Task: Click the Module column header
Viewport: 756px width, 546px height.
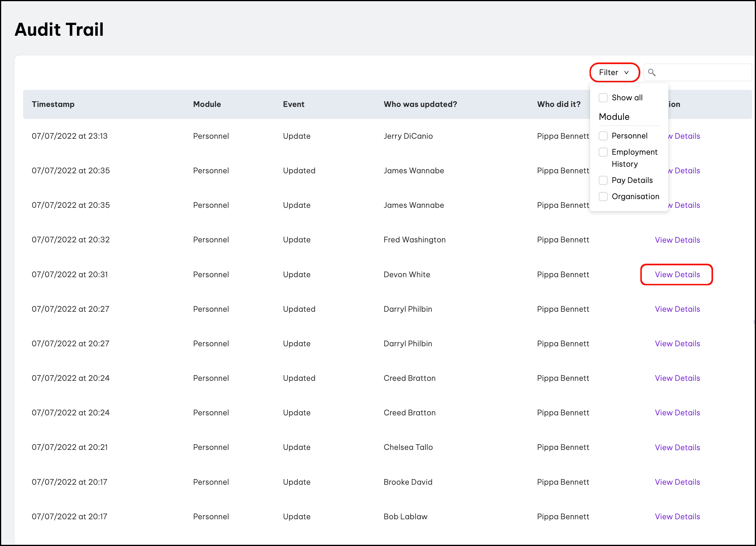Action: pos(207,104)
